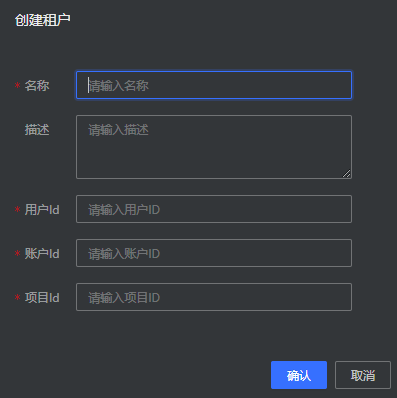Click the 用户Id label text
Viewport: 397px width, 398px height.
coord(42,210)
